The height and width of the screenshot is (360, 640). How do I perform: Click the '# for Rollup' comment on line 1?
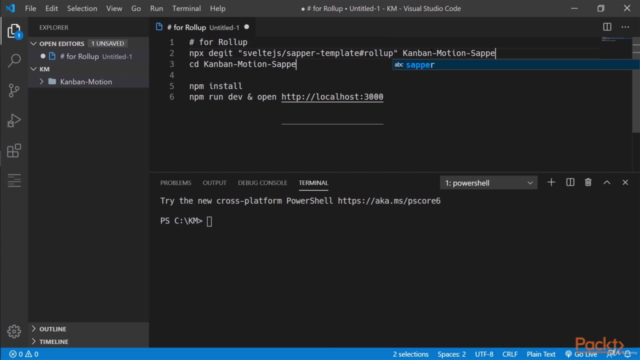click(218, 42)
